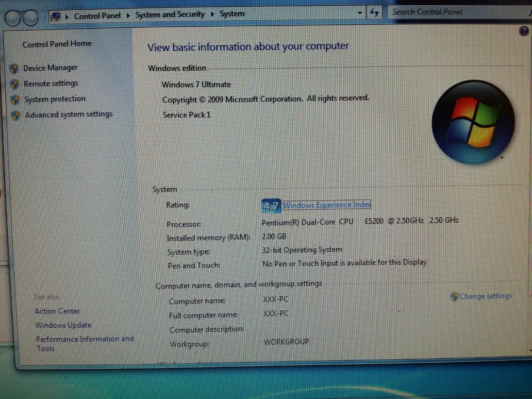
Task: Click the Back navigation button
Action: 13,18
